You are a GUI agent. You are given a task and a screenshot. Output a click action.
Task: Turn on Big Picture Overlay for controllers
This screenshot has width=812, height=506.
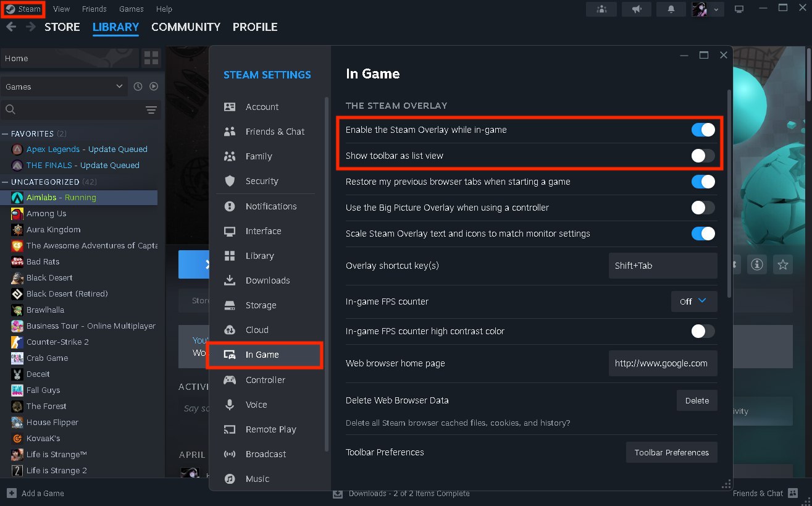click(x=702, y=208)
